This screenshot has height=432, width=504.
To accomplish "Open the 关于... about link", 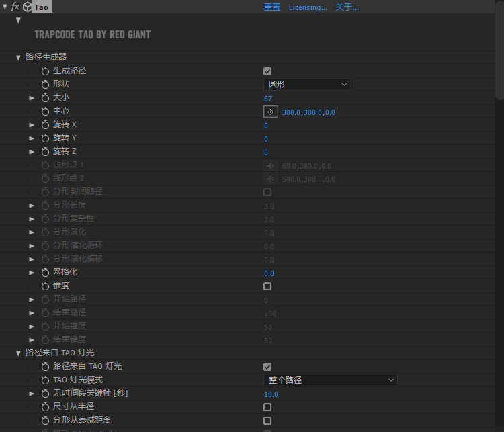I will coord(347,7).
